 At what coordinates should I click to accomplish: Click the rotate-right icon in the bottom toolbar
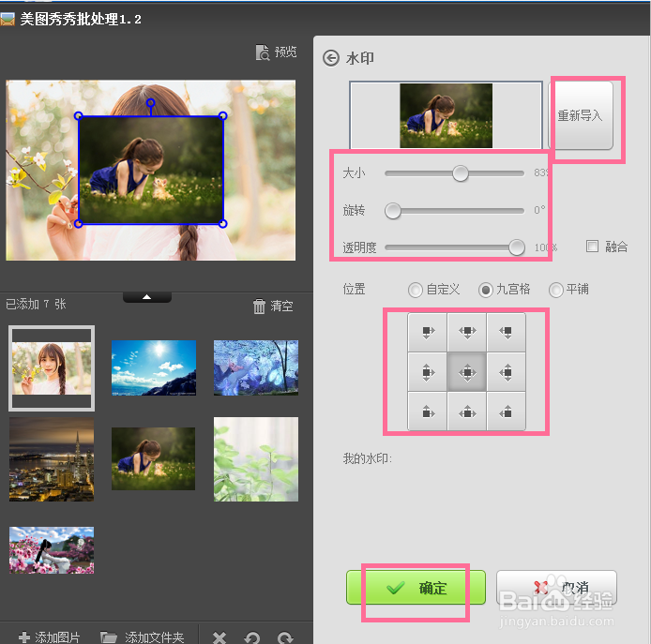(285, 637)
